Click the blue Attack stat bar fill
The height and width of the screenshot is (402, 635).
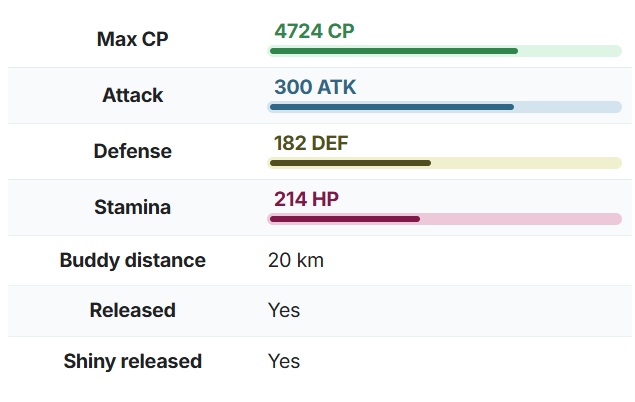(391, 107)
